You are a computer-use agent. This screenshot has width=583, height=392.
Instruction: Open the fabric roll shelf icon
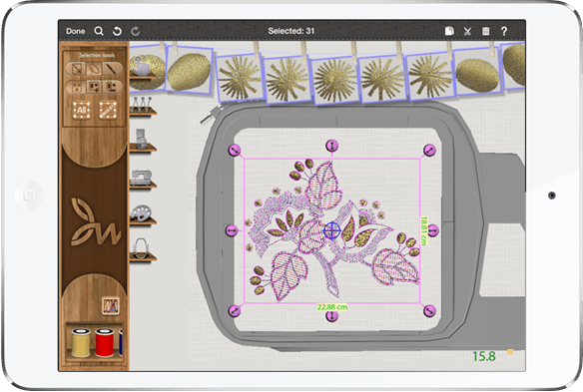142,140
